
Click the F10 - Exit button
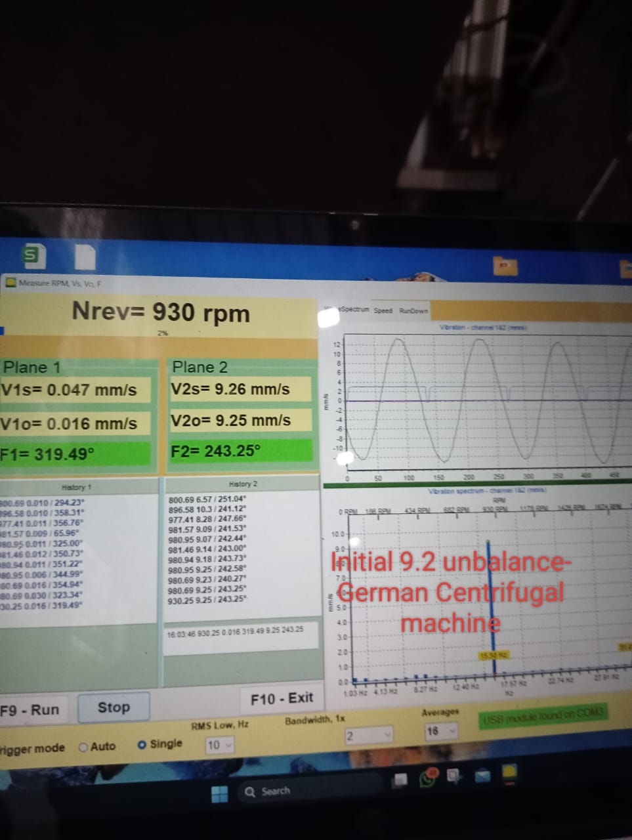[x=282, y=698]
